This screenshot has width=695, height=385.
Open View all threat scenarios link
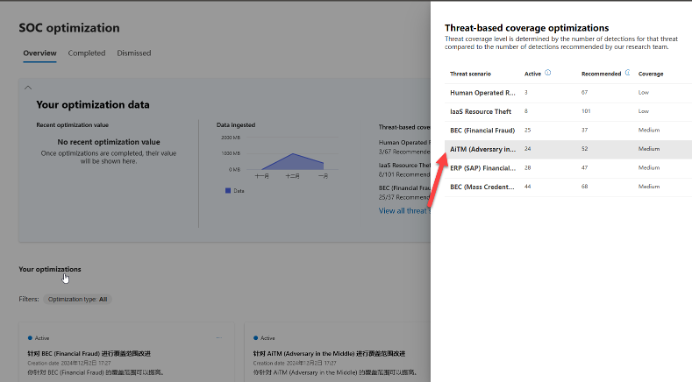(x=404, y=211)
